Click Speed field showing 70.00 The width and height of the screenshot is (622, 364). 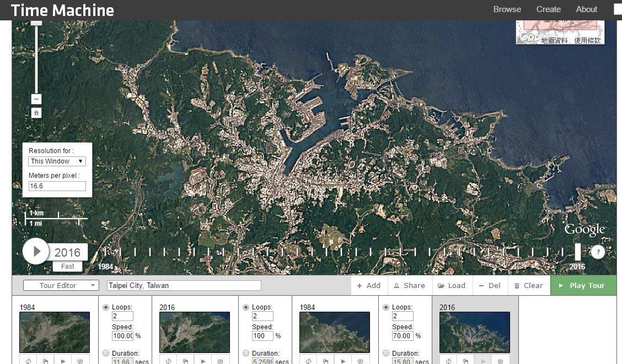pyautogui.click(x=403, y=336)
